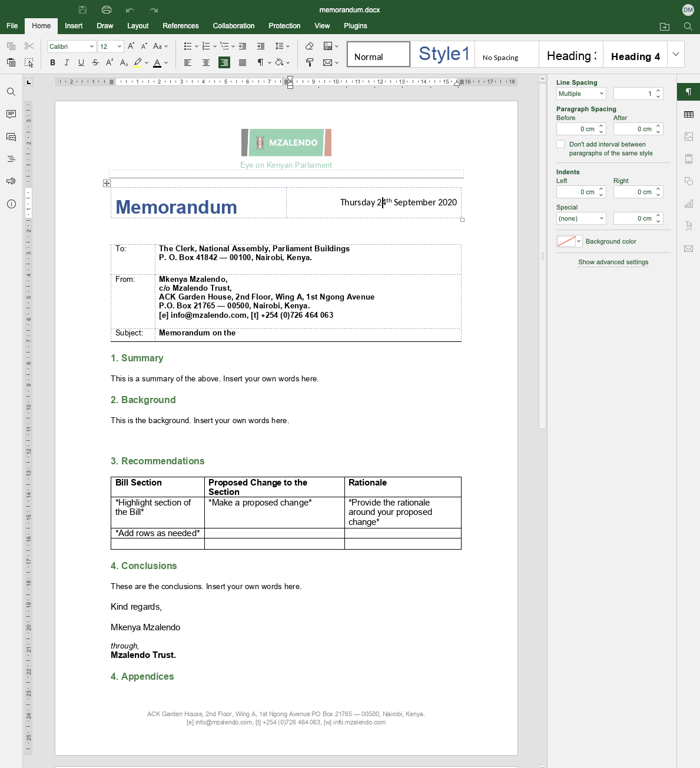Click the Clear style eraser icon
This screenshot has width=700, height=768.
click(x=310, y=46)
